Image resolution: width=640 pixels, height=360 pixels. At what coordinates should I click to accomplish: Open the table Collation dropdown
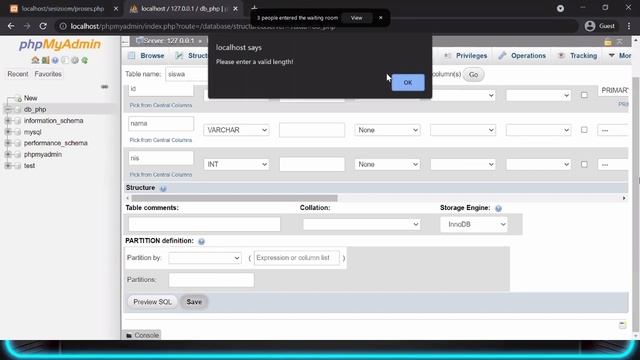(x=362, y=224)
